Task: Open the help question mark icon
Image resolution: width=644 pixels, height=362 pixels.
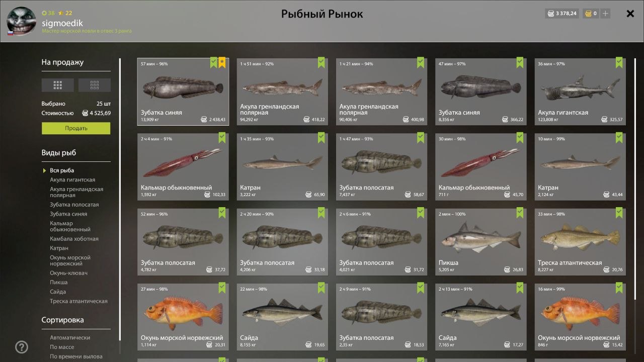Action: tap(22, 347)
